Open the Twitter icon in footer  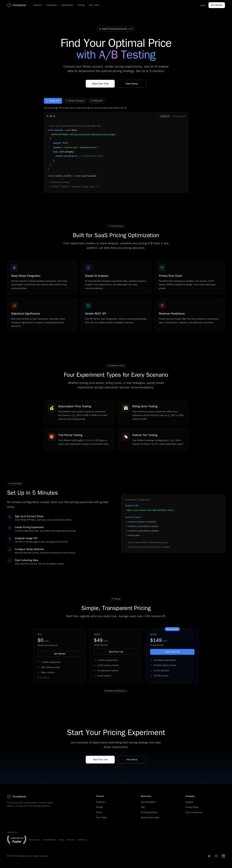pos(209,856)
